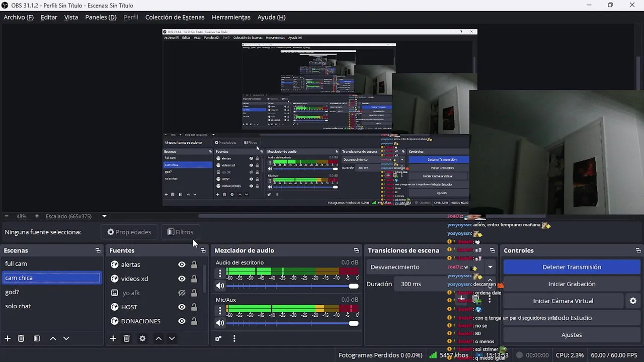Select the alertas source row
The image size is (644, 362).
154,264
